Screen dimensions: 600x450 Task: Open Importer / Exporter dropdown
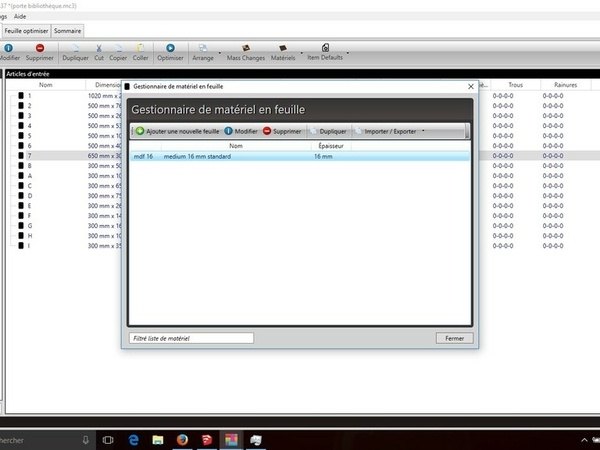point(394,131)
